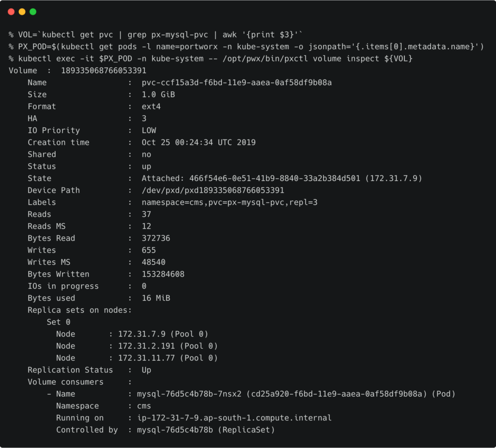
Task: Click the Replication Status value "Up"
Action: [146, 370]
